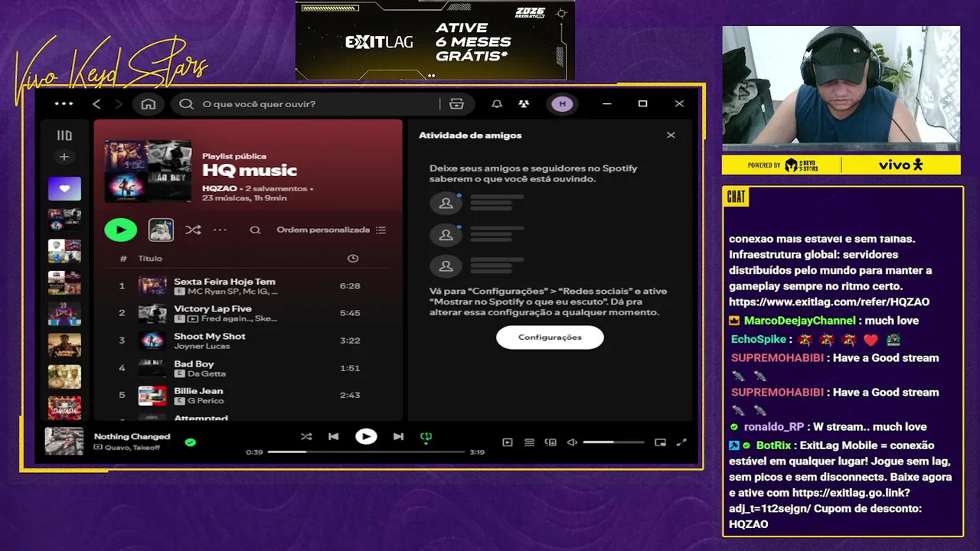The width and height of the screenshot is (980, 551).
Task: Open the Browse icon beside search
Action: (457, 104)
